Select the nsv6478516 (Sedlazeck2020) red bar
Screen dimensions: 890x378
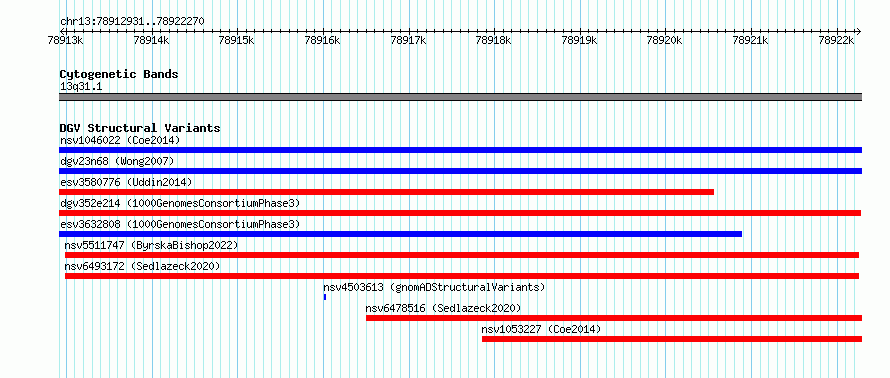click(614, 318)
